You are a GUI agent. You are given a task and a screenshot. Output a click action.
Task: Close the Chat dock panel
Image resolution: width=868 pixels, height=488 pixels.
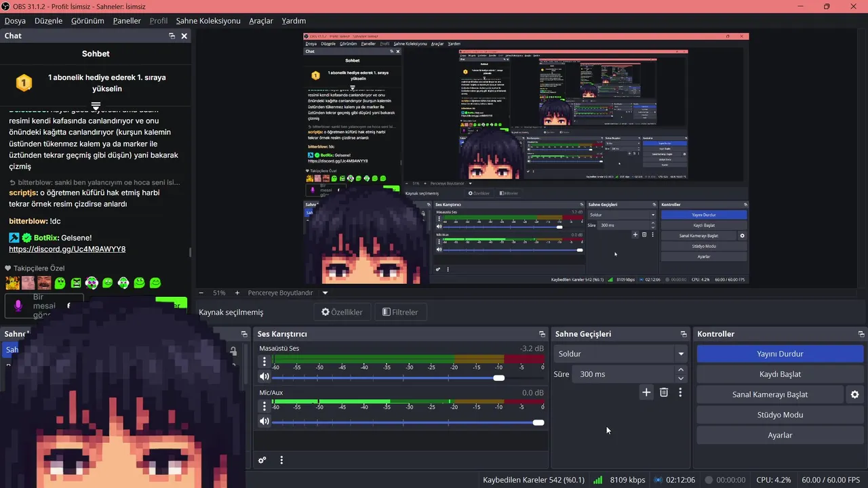tap(184, 36)
